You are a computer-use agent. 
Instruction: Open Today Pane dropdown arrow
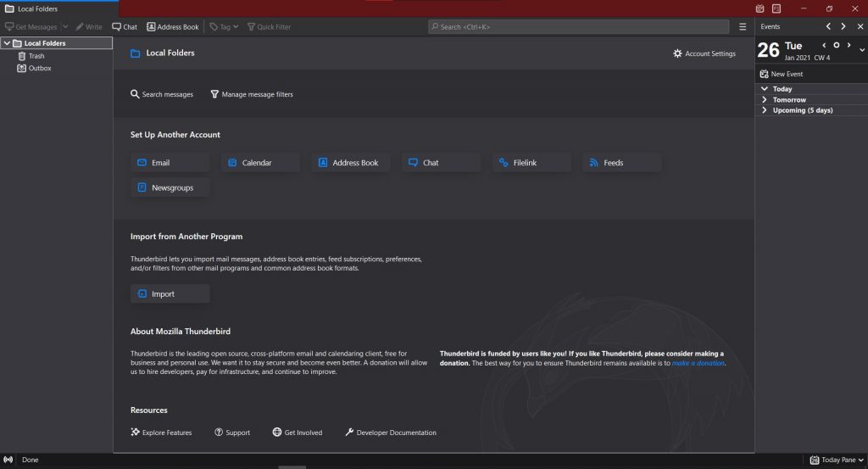861,461
